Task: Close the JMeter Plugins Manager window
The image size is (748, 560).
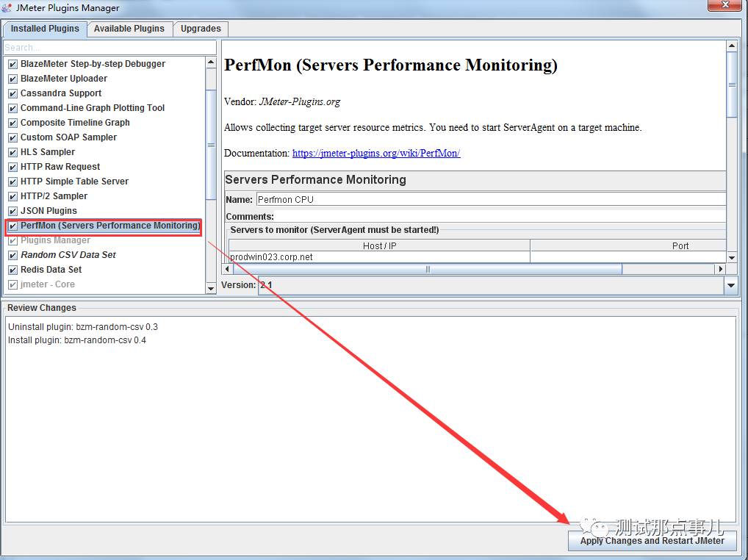Action: (724, 4)
